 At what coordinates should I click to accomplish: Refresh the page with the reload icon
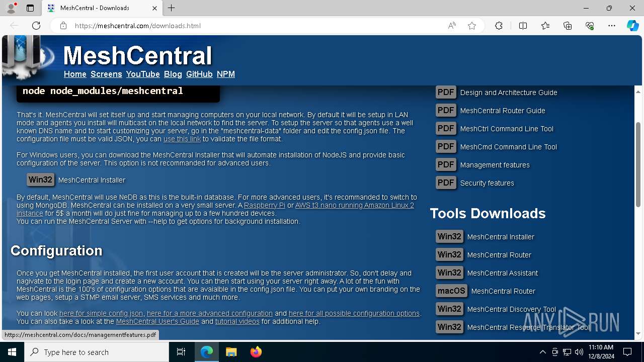coord(36,26)
